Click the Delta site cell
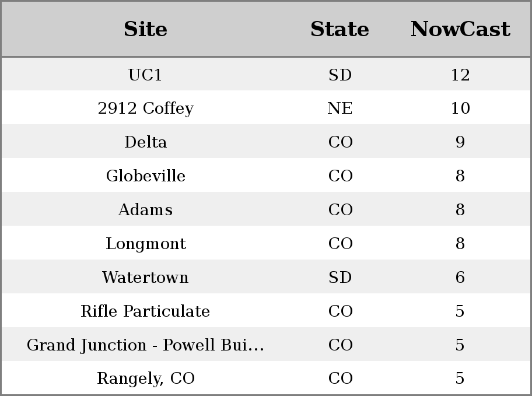 (x=146, y=142)
